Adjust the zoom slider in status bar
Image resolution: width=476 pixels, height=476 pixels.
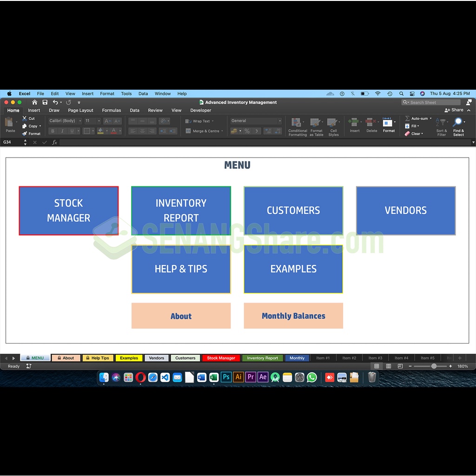[x=434, y=366]
